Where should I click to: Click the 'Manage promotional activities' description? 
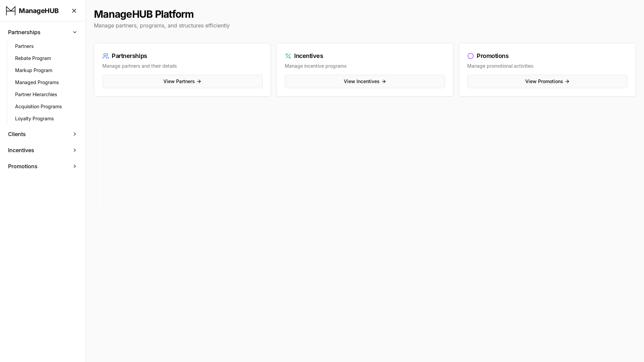point(500,66)
